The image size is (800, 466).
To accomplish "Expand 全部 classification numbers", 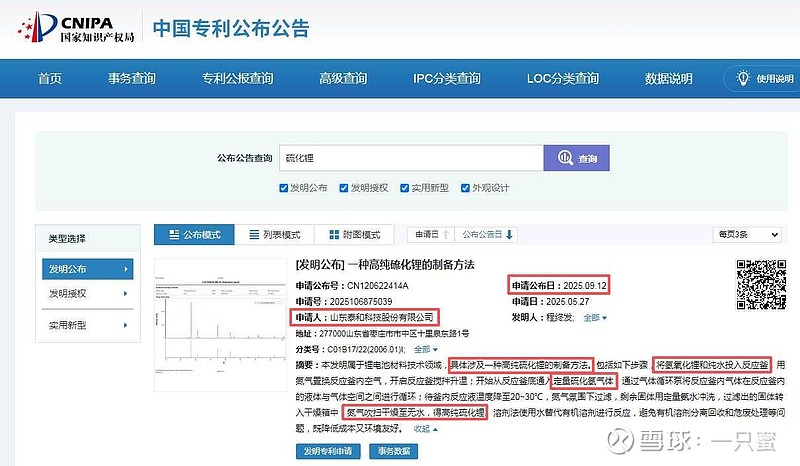I will point(426,349).
